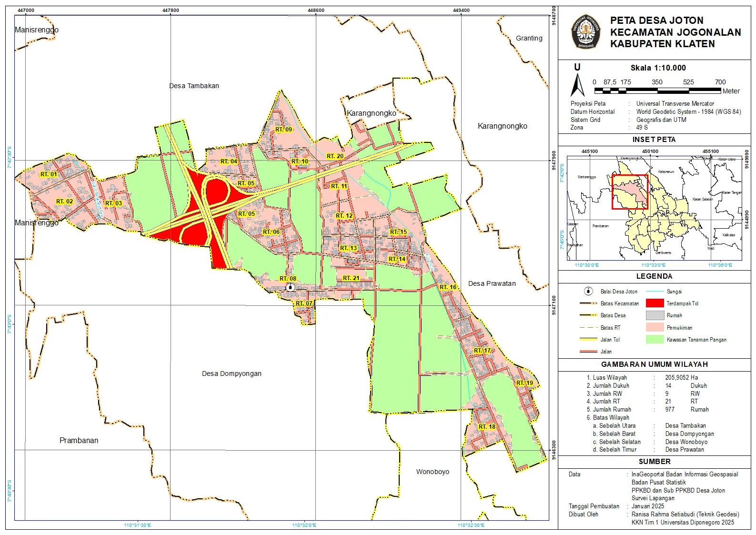Click the RT. 01 label on the map

point(49,174)
